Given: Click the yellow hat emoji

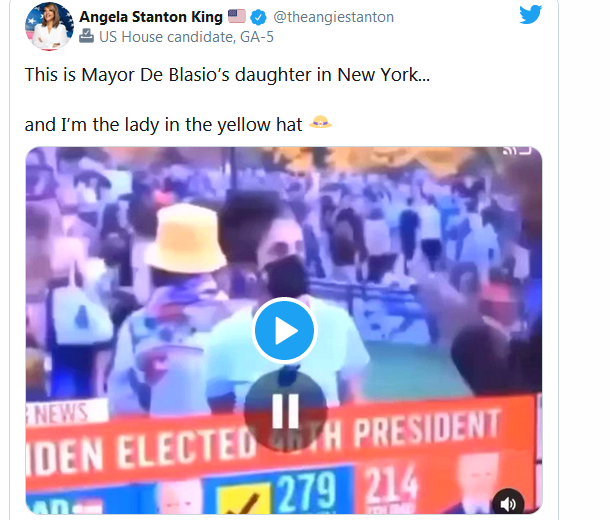Looking at the screenshot, I should (320, 122).
